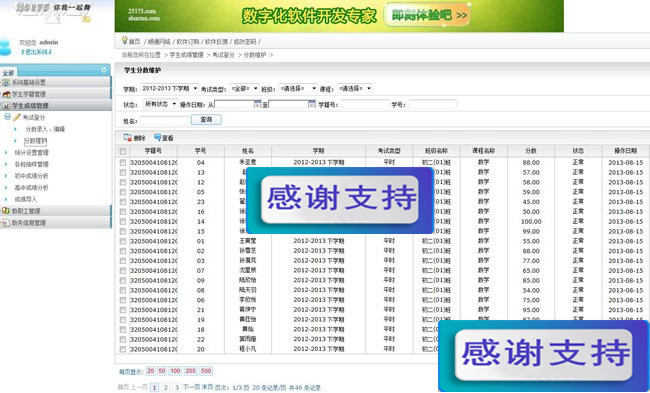The height and width of the screenshot is (393, 650).
Task: Collapse the 考试评分 tree node
Action: coord(7,117)
